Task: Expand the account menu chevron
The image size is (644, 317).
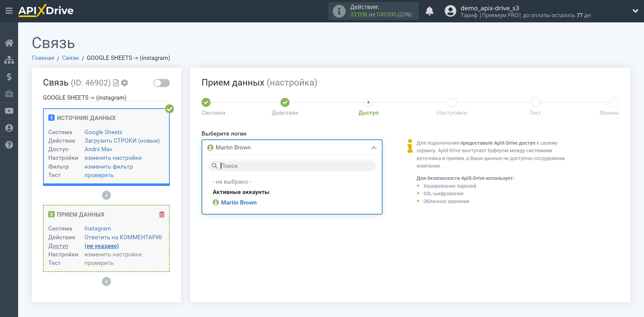Action: pos(635,11)
